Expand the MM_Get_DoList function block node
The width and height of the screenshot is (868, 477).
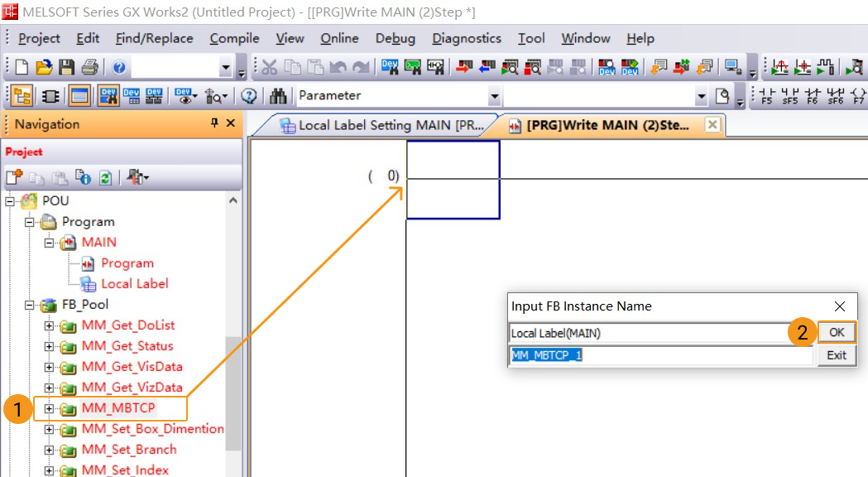pyautogui.click(x=49, y=325)
